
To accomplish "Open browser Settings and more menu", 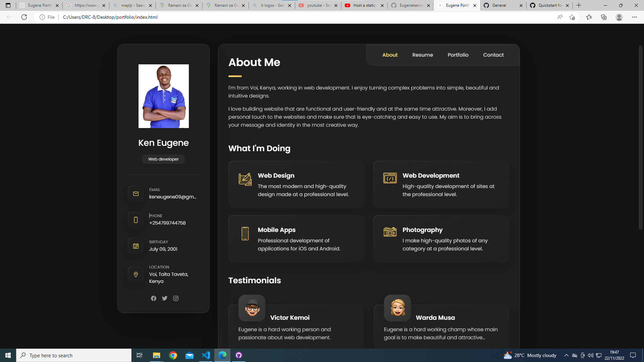I will tap(634, 17).
